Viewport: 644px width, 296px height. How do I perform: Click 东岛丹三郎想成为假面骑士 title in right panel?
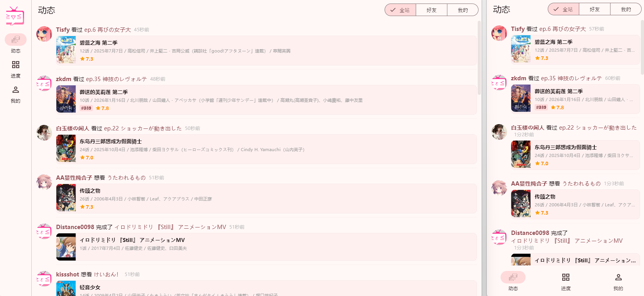click(x=566, y=147)
